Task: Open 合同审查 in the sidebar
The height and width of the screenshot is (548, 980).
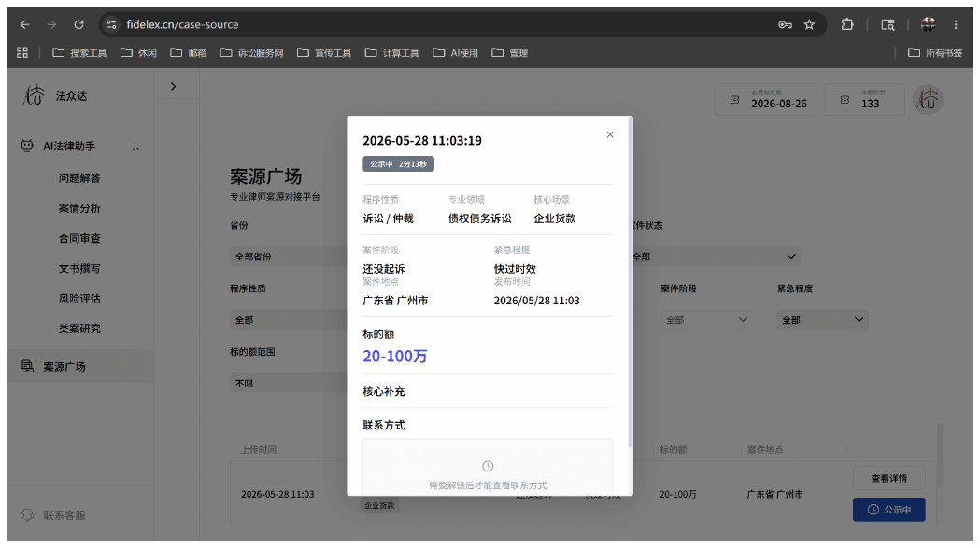Action: coord(79,238)
